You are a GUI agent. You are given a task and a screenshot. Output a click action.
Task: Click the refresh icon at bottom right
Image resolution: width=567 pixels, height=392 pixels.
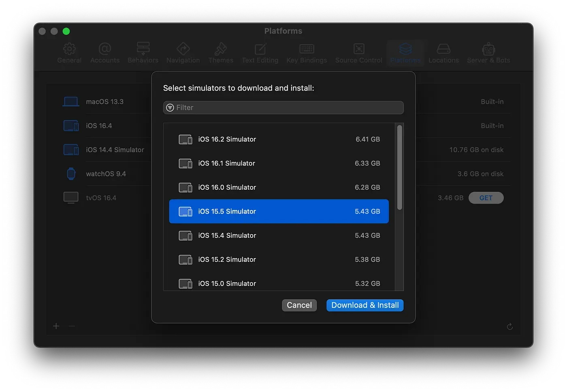(x=510, y=326)
